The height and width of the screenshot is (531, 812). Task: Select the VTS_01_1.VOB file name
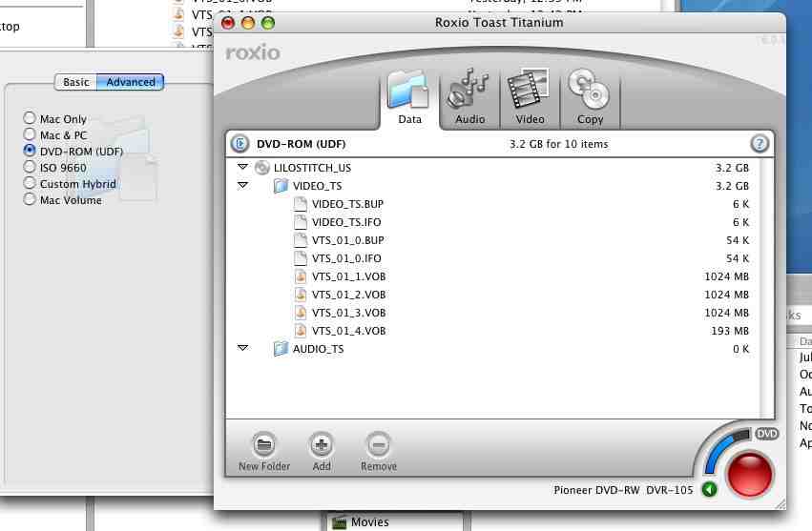coord(348,276)
